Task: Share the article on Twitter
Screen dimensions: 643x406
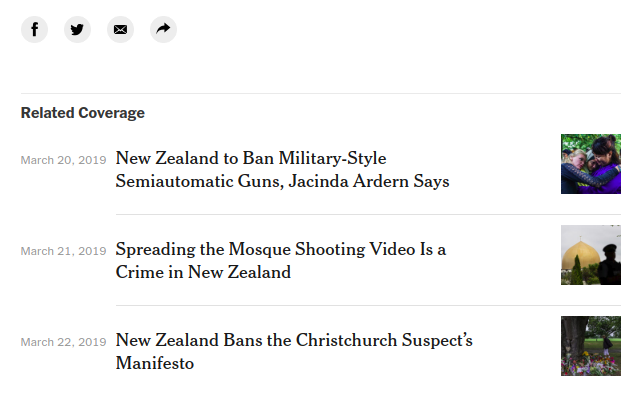Action: click(x=78, y=30)
